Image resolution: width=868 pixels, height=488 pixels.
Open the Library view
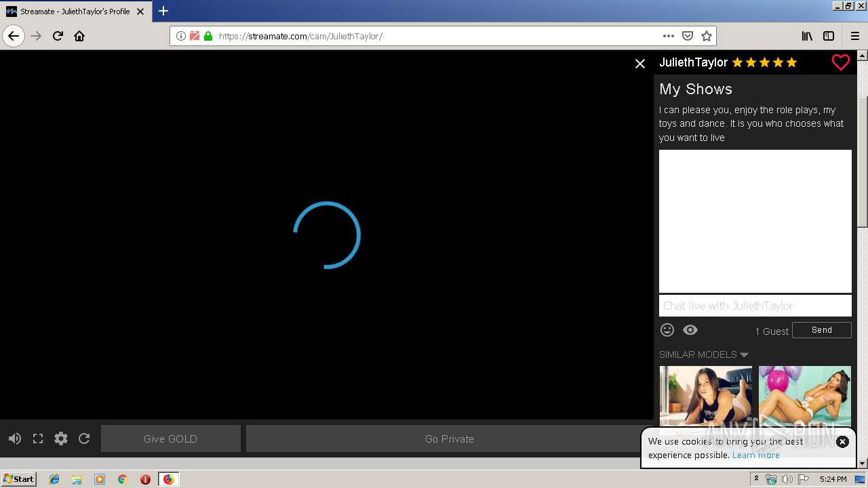807,36
